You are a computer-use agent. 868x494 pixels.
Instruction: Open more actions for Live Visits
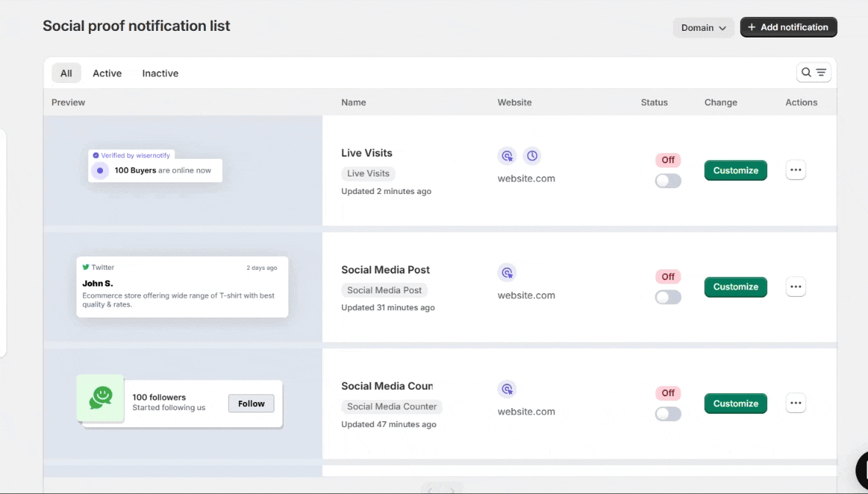795,170
